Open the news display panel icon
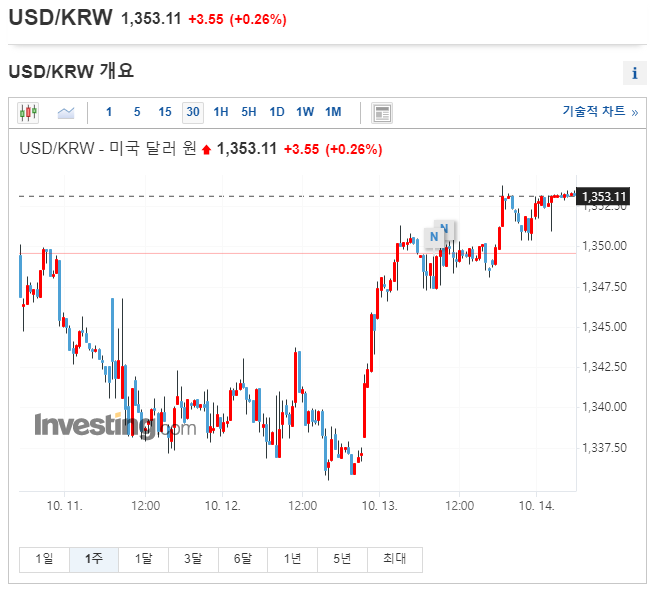Image resolution: width=653 pixels, height=591 pixels. tap(381, 113)
